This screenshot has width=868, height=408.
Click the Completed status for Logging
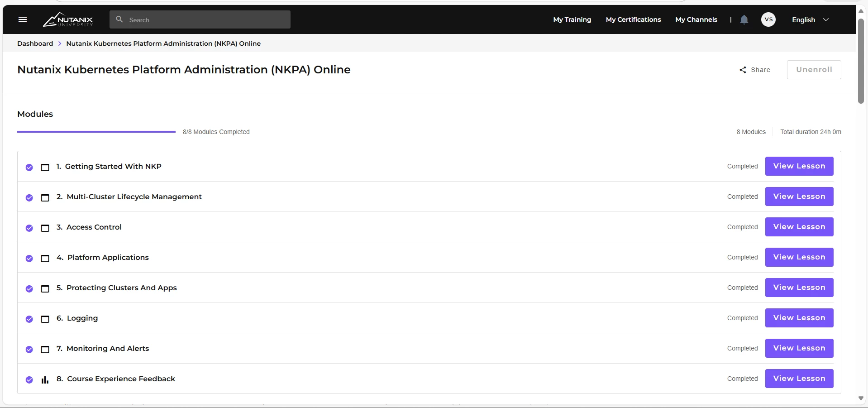742,318
